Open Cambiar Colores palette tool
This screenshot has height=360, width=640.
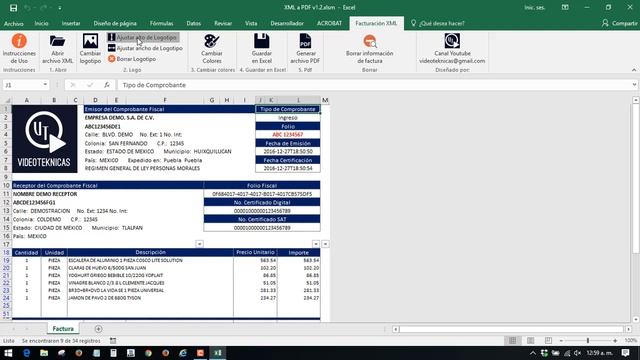click(211, 41)
